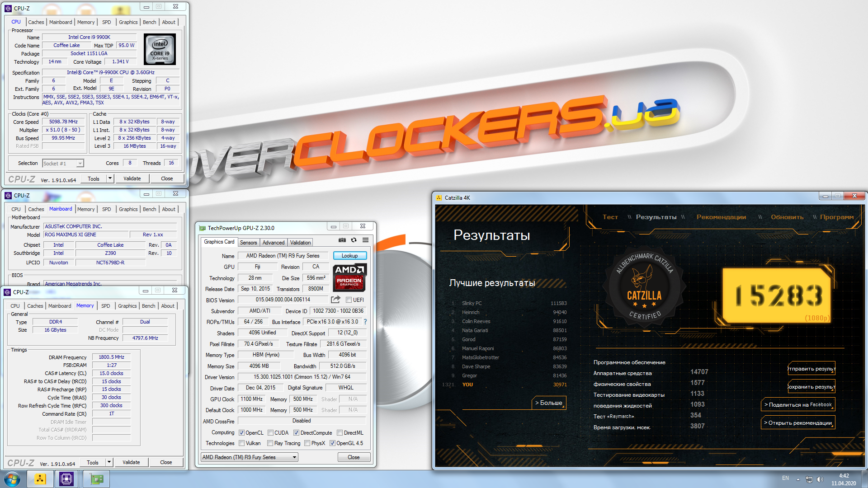Click the network tray icon

(809, 479)
